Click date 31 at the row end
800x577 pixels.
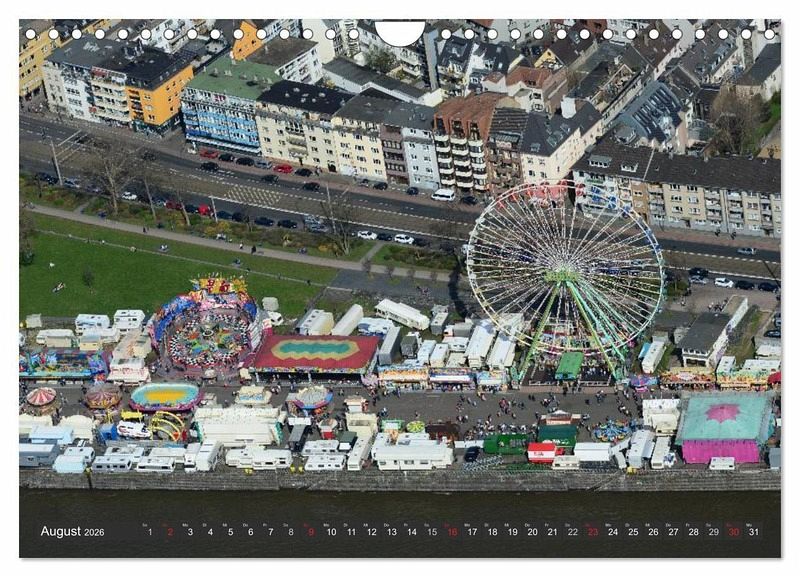[753, 532]
